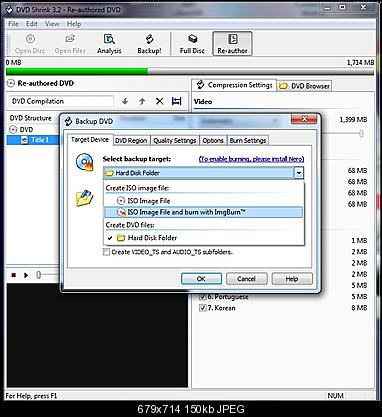
Task: Click the Hard Disk Folder combo box field
Action: pos(199,173)
